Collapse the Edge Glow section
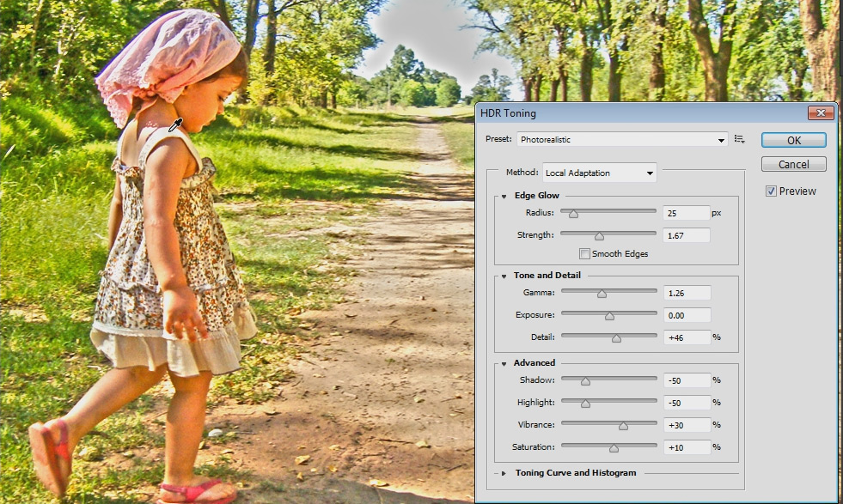Viewport: 843px width, 504px height. pos(503,195)
